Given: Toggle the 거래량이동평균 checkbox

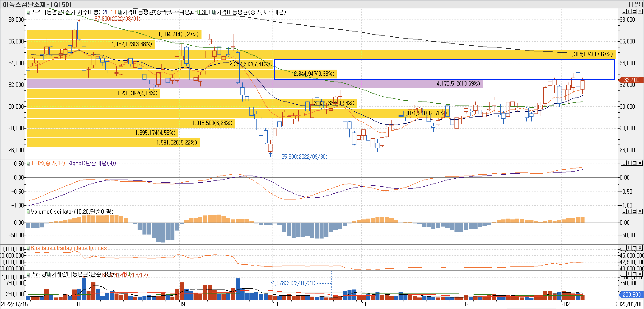Looking at the screenshot, I should click(x=49, y=274).
